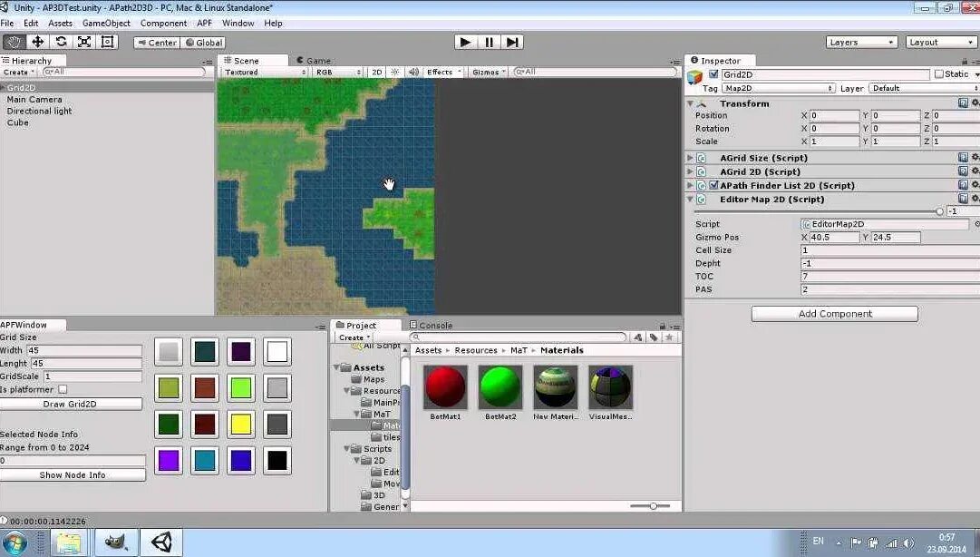Open Transform component help icon
Screen dimensions: 980x557
tap(963, 103)
